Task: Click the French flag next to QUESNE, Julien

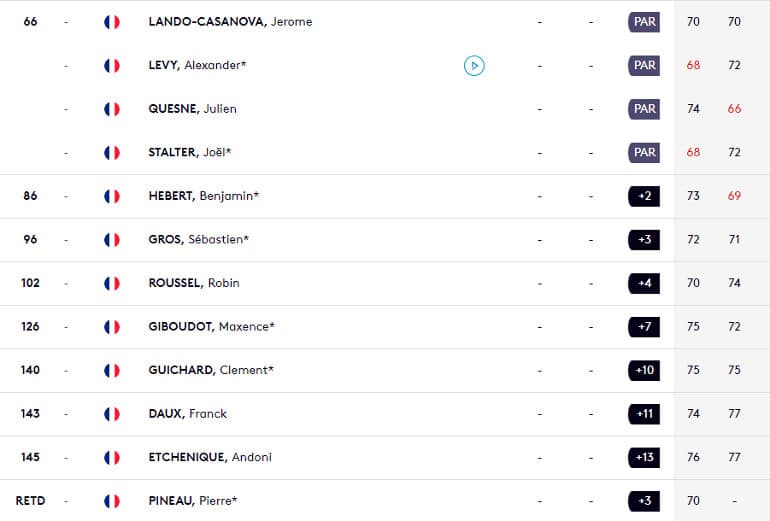Action: [x=112, y=109]
